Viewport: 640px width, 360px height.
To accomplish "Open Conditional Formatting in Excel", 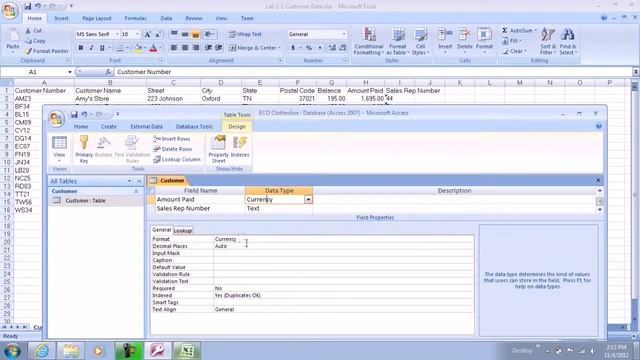I will [x=369, y=41].
